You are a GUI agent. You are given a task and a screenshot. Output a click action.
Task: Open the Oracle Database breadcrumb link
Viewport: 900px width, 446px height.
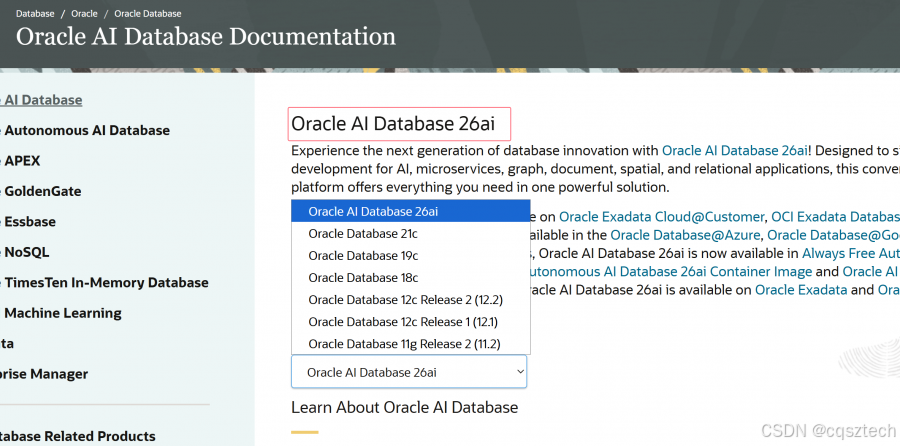[x=148, y=13]
